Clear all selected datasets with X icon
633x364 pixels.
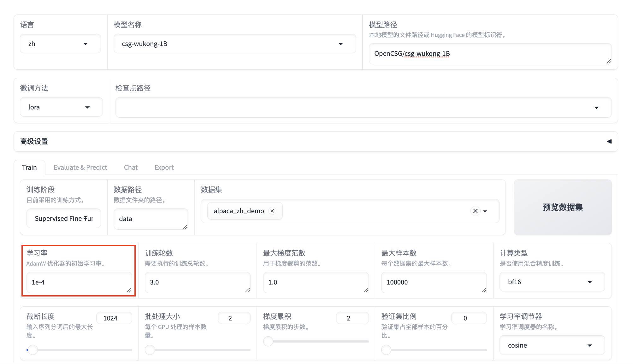pos(475,211)
